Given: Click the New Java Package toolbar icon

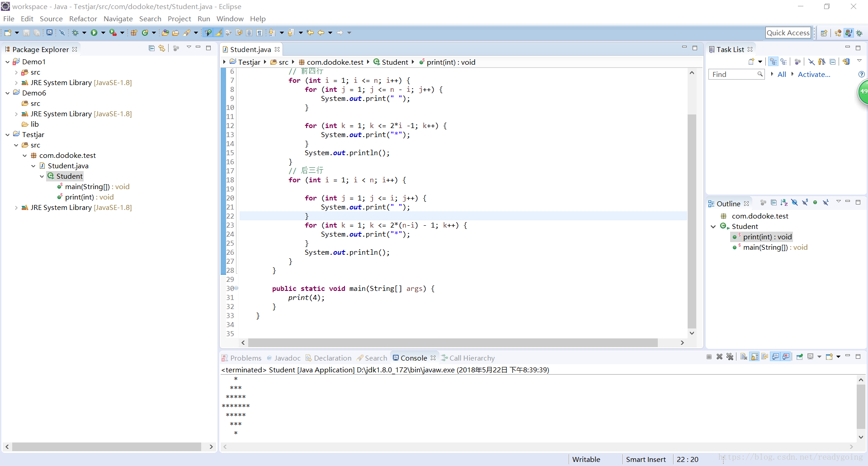Looking at the screenshot, I should pyautogui.click(x=134, y=33).
